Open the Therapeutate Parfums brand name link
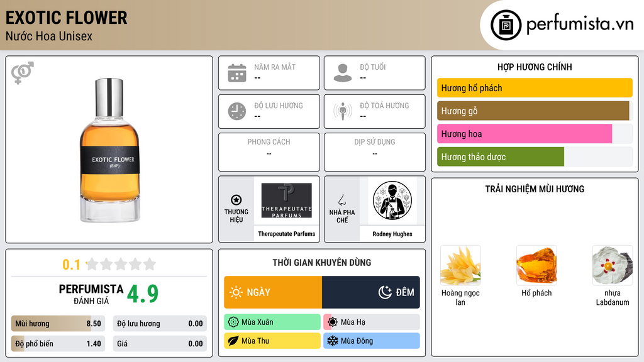Screen dimensions: 644x362 [287, 234]
